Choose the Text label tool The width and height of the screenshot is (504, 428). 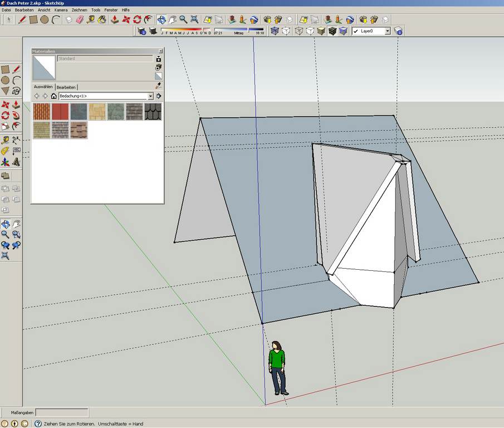pyautogui.click(x=16, y=151)
